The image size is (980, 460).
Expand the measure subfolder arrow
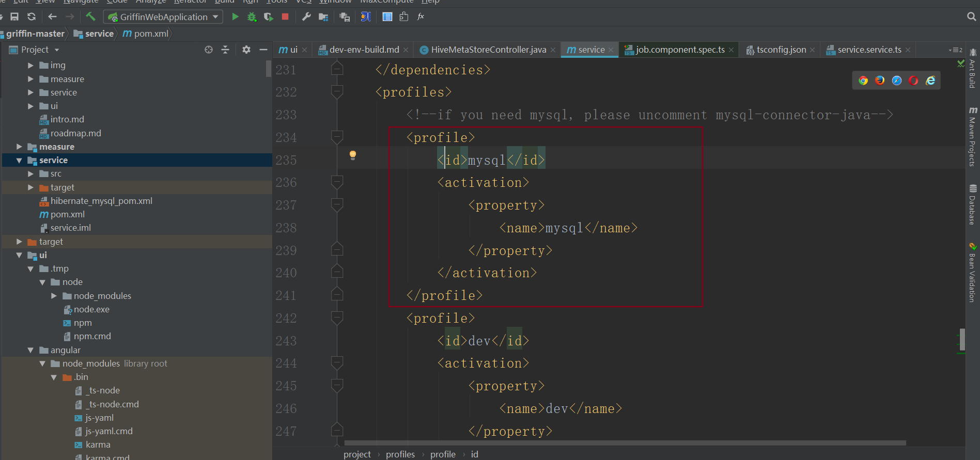click(30, 79)
